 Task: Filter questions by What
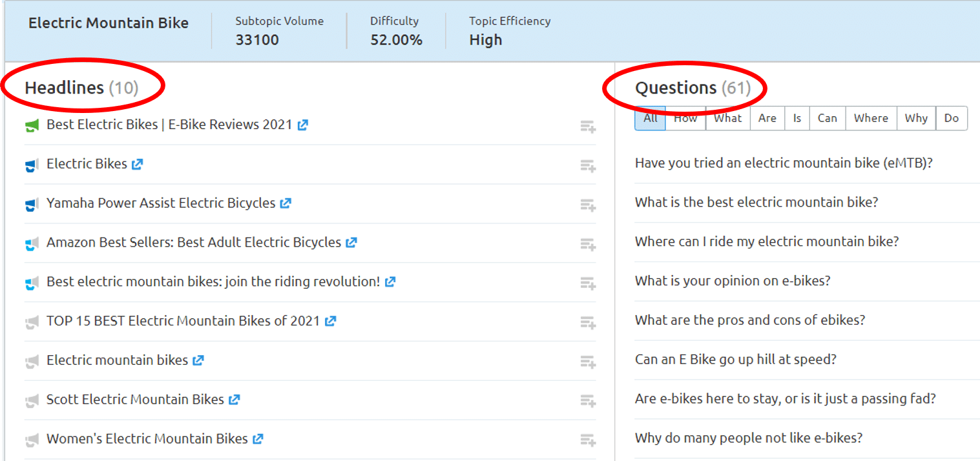pyautogui.click(x=728, y=118)
